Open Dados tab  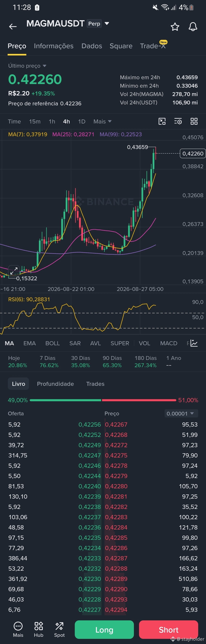[x=92, y=46]
